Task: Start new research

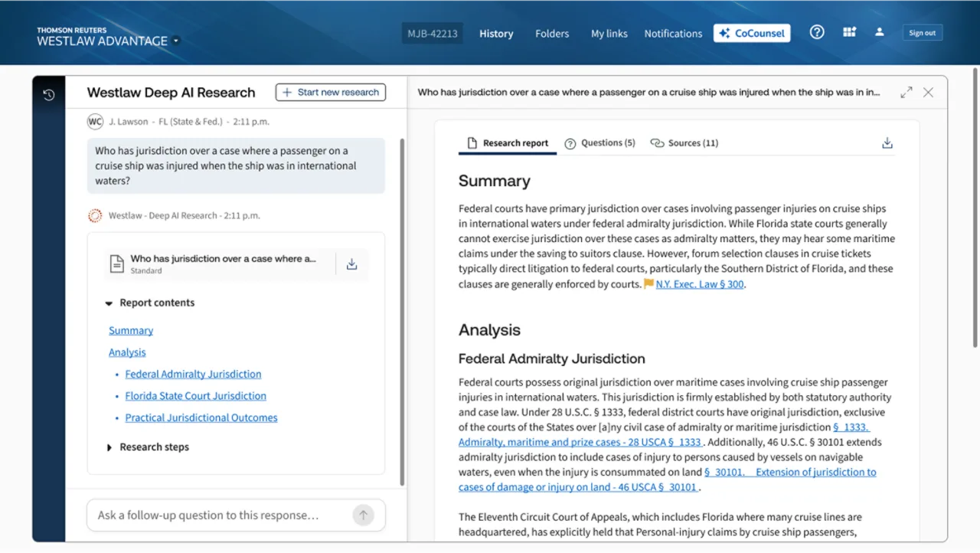Action: 331,92
